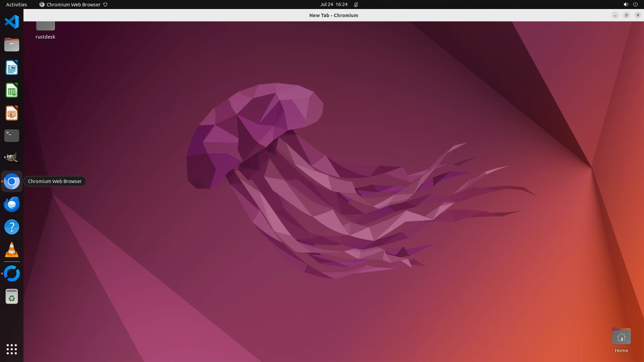Open the Files manager dock icon
The height and width of the screenshot is (362, 644).
click(12, 45)
